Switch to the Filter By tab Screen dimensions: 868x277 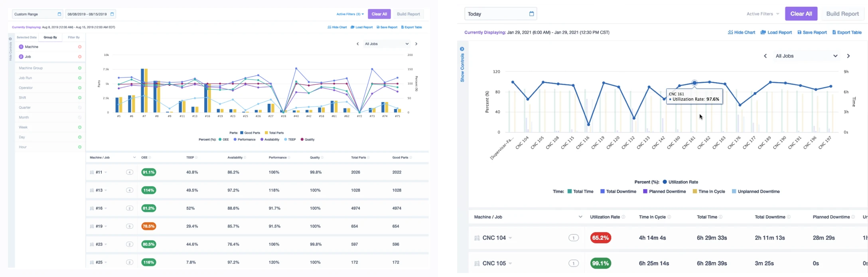coord(74,38)
